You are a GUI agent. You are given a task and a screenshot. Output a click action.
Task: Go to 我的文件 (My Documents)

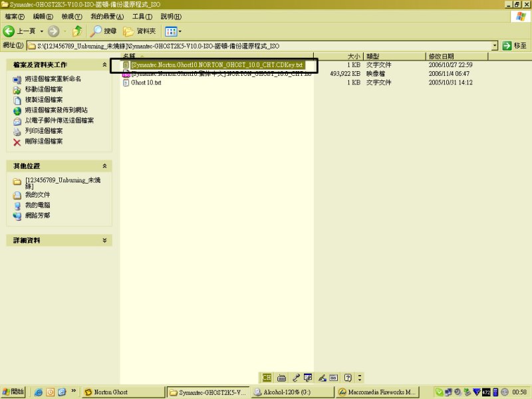pyautogui.click(x=37, y=194)
